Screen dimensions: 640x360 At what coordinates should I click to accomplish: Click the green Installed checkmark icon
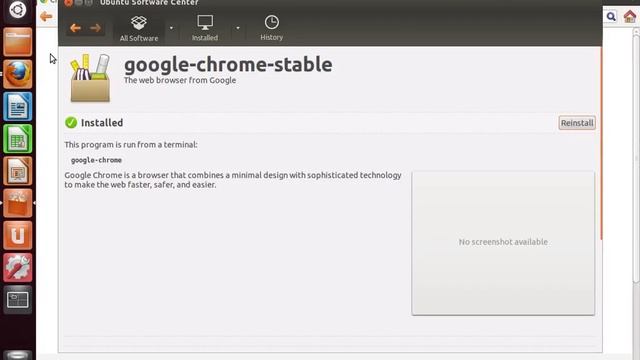click(x=71, y=122)
